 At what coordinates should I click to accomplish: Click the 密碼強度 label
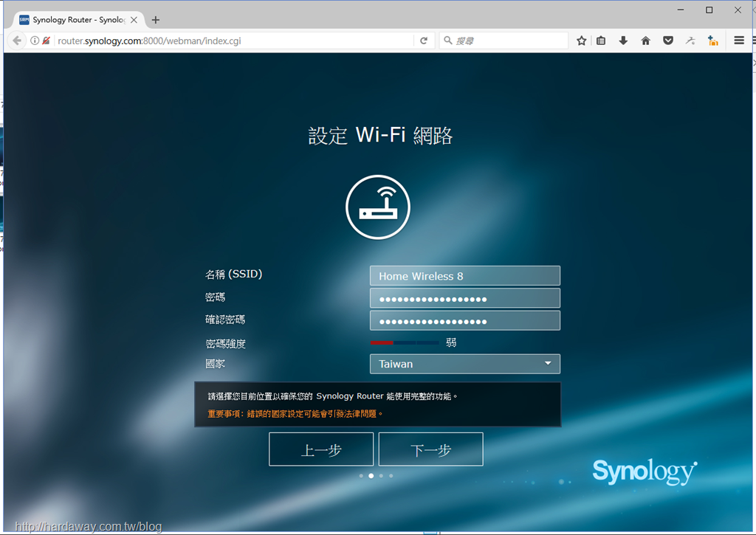click(226, 344)
